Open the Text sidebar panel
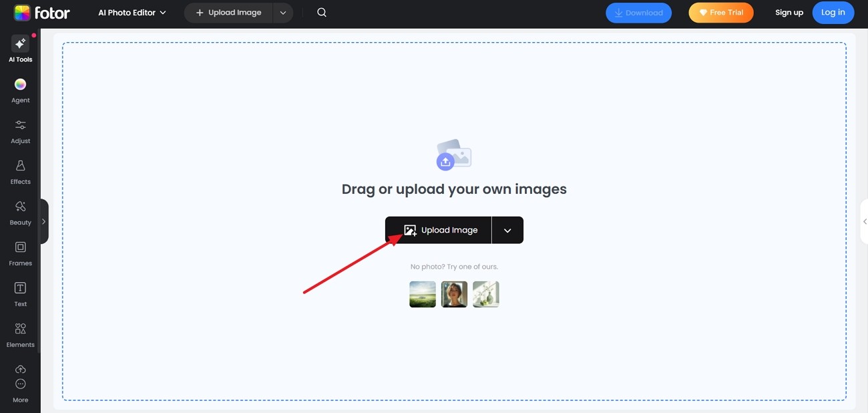The image size is (868, 413). point(20,295)
